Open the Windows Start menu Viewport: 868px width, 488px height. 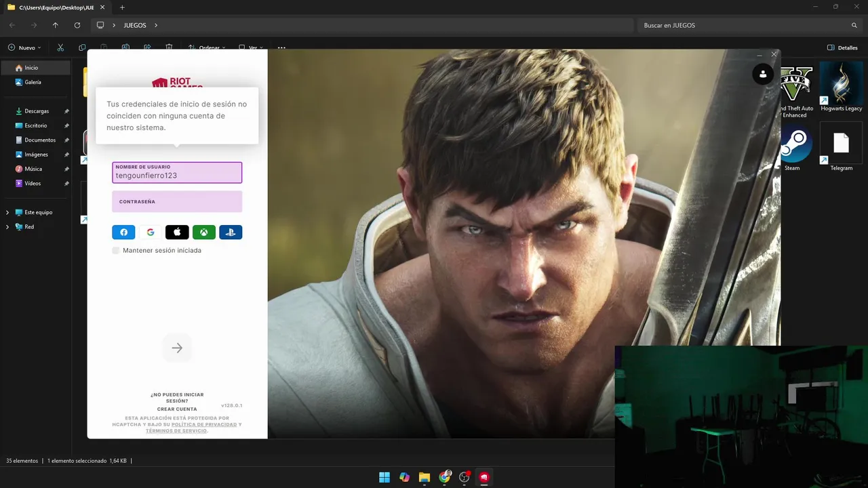point(384,477)
